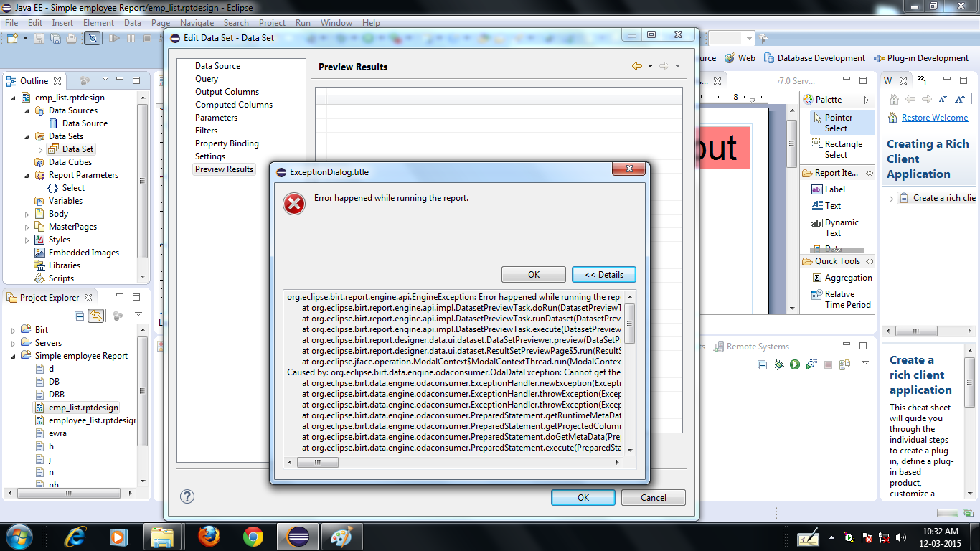The width and height of the screenshot is (980, 551).
Task: Click OK in the exception dialog
Action: coord(533,275)
